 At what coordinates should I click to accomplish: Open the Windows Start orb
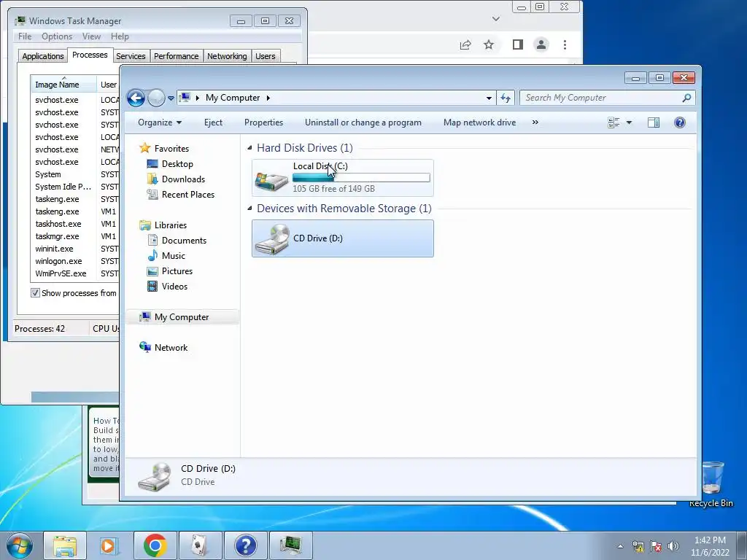pos(20,545)
